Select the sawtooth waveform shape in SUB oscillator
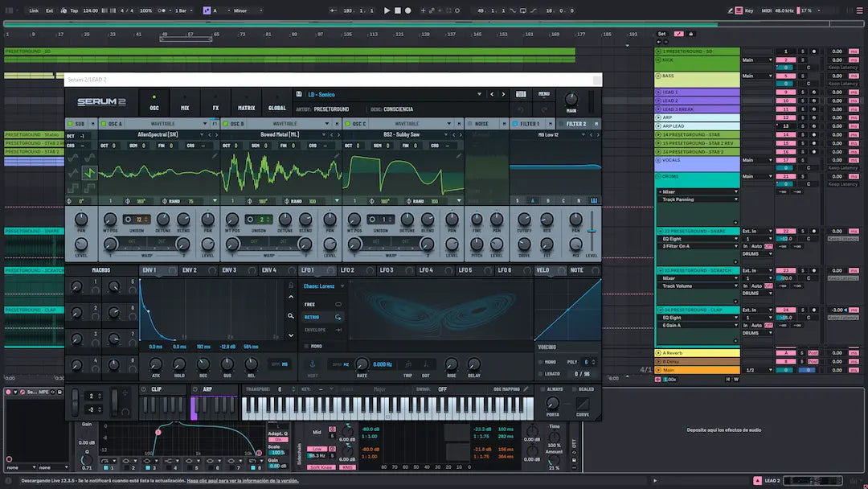 (89, 171)
